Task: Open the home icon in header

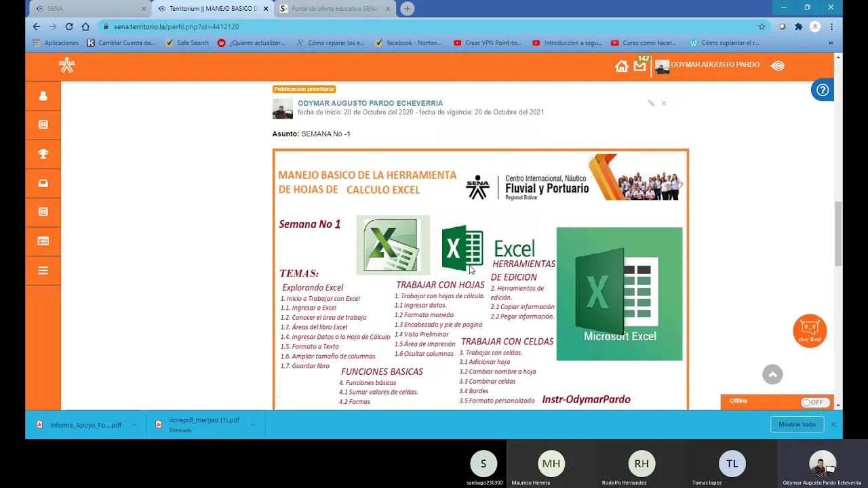Action: click(x=621, y=66)
